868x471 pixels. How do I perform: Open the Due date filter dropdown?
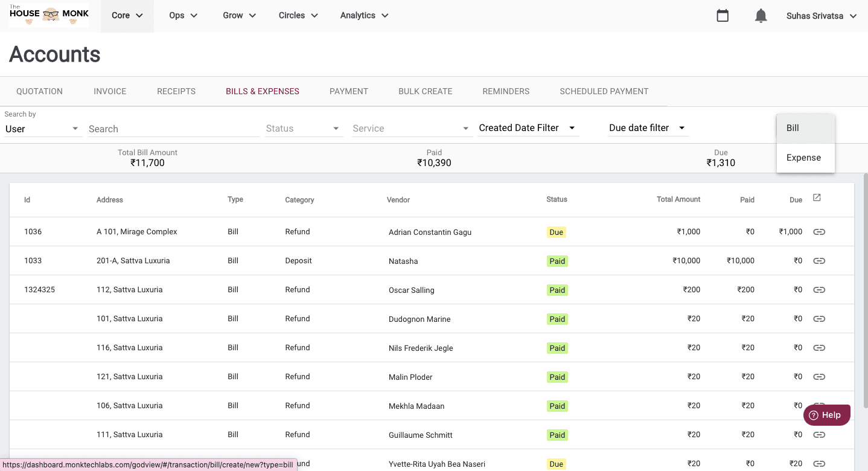(647, 128)
